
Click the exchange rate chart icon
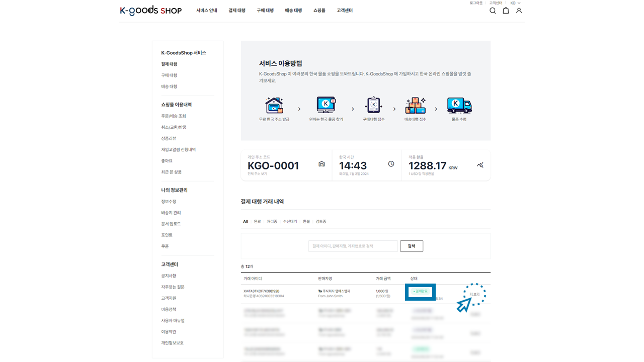(x=480, y=165)
